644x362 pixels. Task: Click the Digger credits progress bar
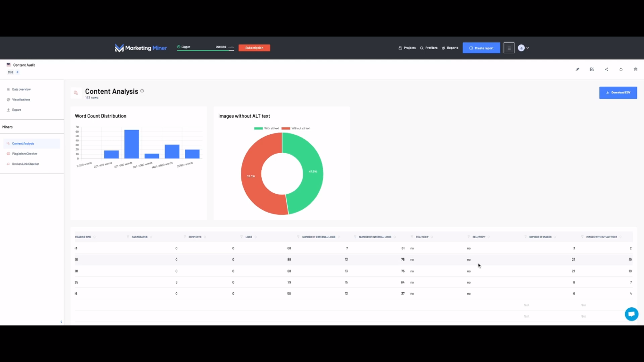[205, 50]
